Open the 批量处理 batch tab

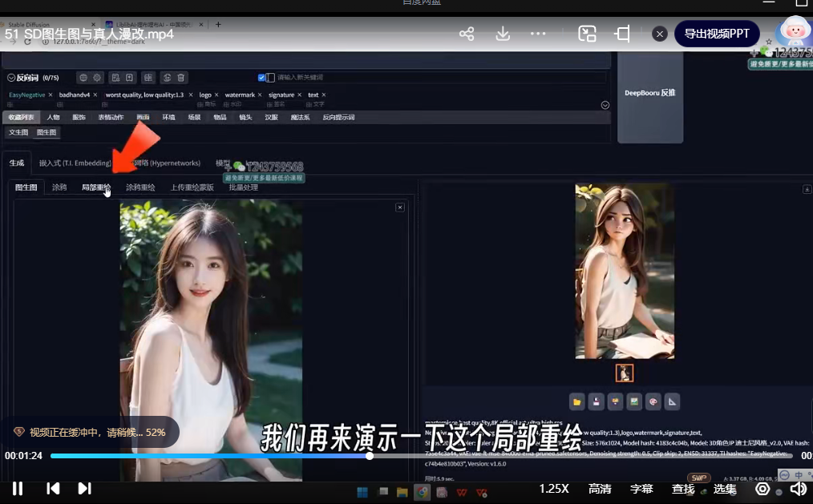click(244, 187)
